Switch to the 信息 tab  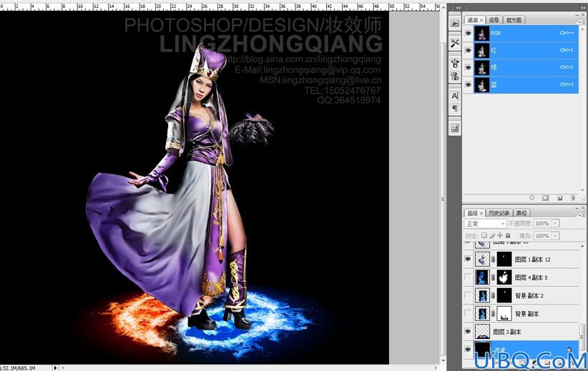(x=494, y=20)
